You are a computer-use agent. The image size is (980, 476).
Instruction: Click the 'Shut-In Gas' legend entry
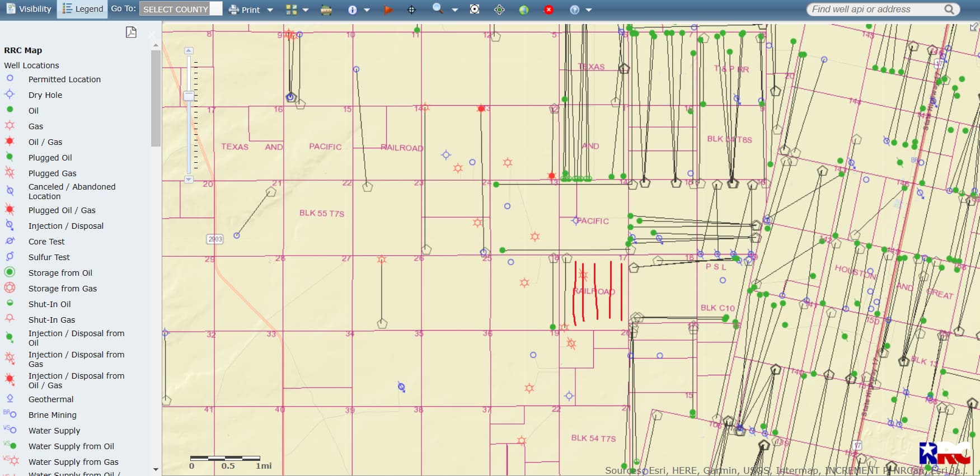coord(51,320)
